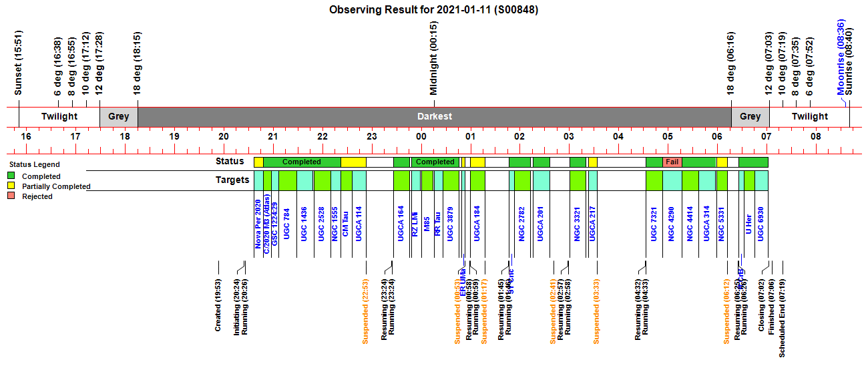Click the Running (04:33) event label
Viewport: 868px width, 374px height.
tap(646, 306)
